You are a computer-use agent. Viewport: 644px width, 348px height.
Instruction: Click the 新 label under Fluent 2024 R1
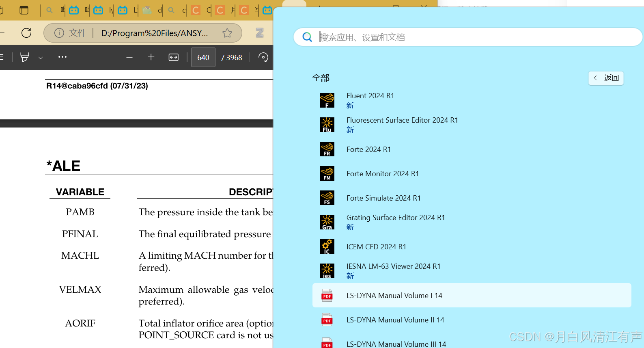(x=350, y=106)
